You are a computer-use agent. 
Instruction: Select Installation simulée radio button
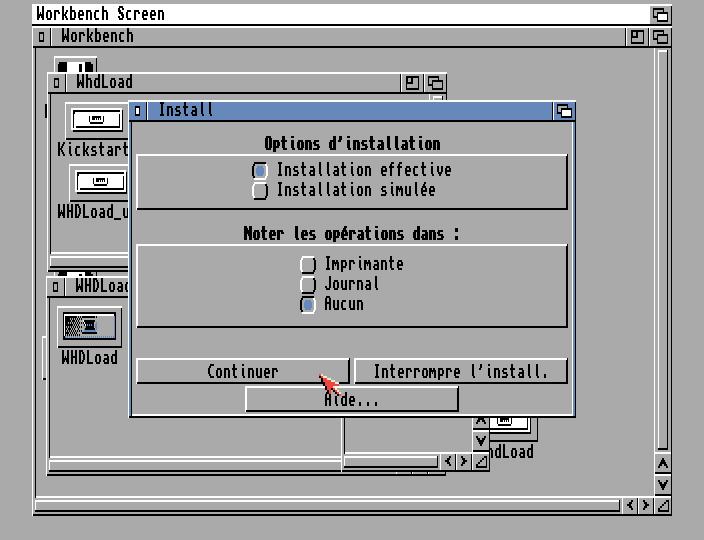(260, 190)
